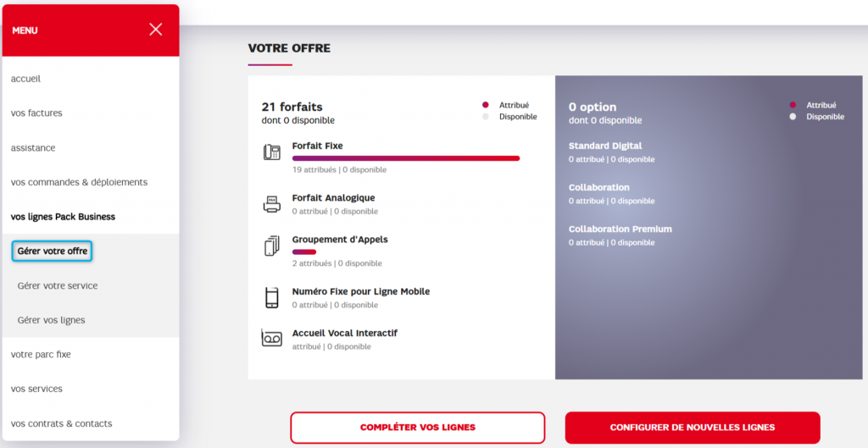
Task: Close the menu with the X icon
Action: pos(156,30)
